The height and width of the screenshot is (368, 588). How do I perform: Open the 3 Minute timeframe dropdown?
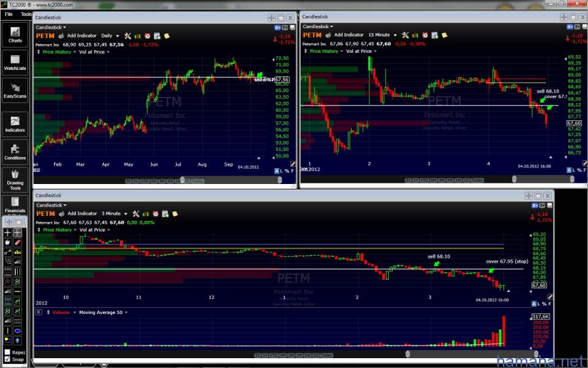(x=114, y=213)
